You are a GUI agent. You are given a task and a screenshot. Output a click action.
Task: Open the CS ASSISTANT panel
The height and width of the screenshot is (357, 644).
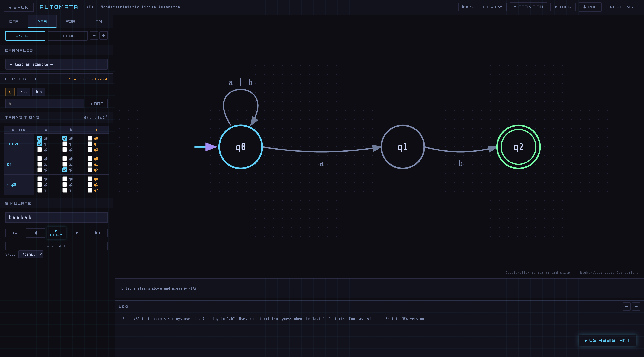point(607,340)
